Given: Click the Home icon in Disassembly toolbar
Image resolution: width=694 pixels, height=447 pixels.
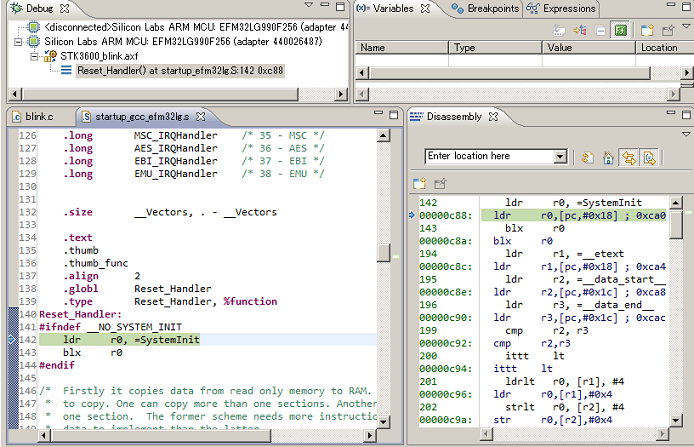Looking at the screenshot, I should click(x=608, y=158).
